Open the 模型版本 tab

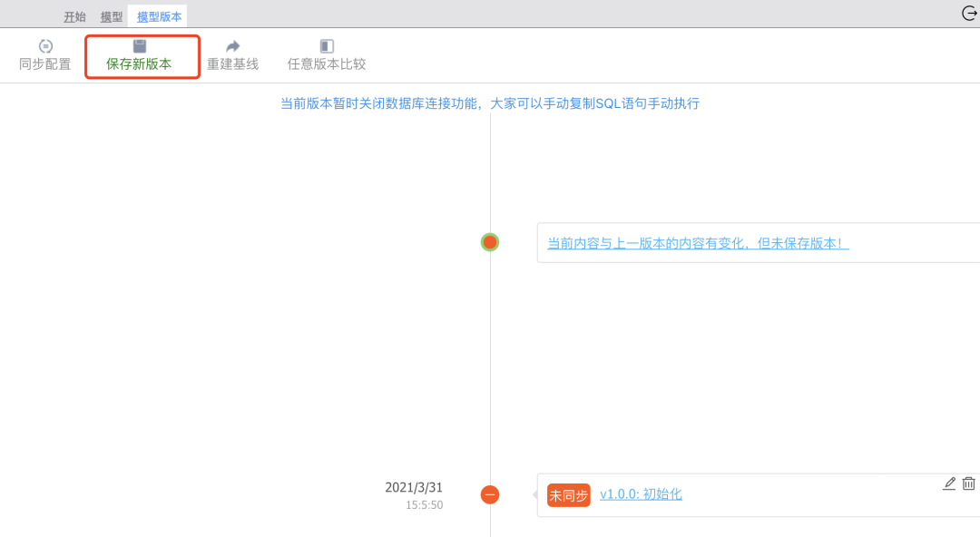click(157, 15)
